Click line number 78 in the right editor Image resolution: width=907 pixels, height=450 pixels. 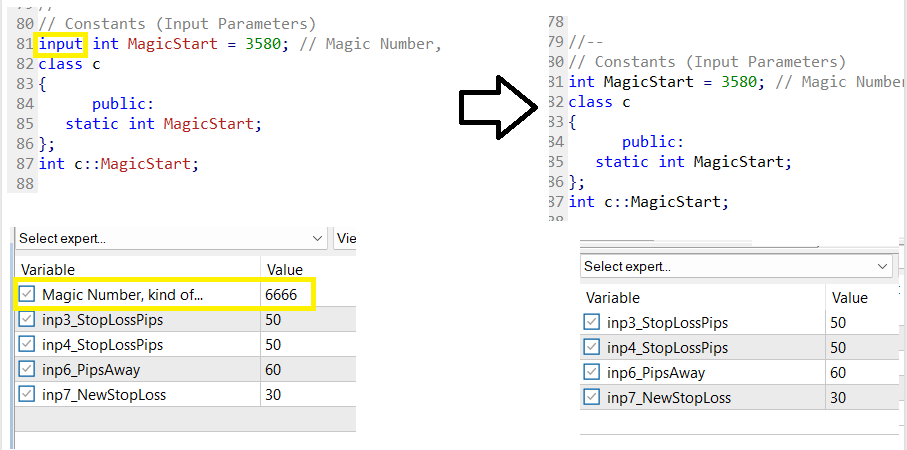pos(555,22)
